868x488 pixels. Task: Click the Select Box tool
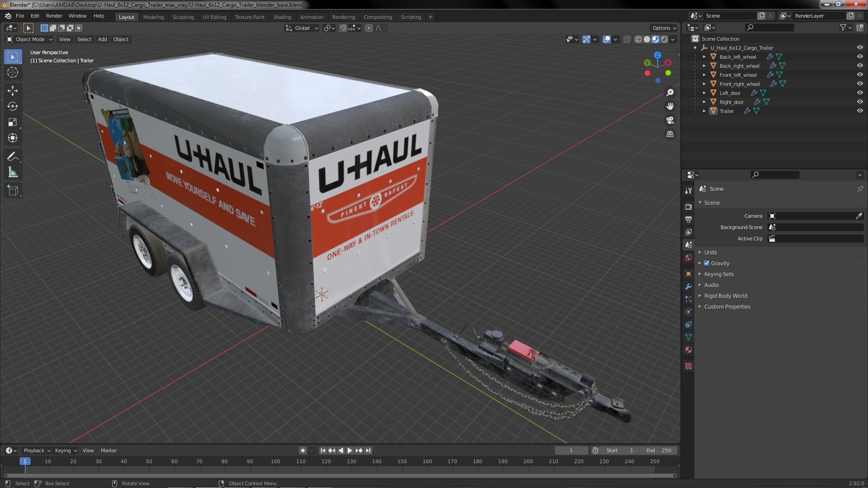pos(13,57)
